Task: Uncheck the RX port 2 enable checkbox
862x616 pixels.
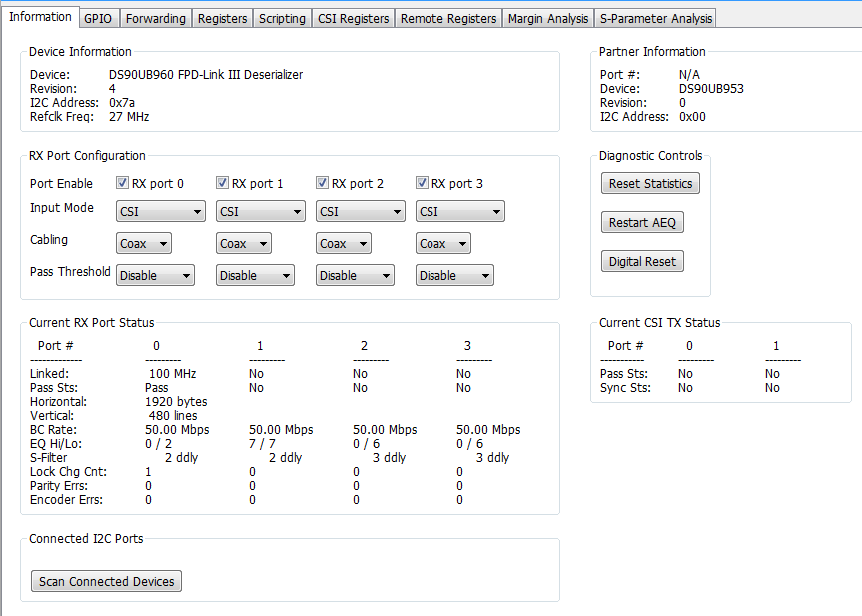Action: pyautogui.click(x=323, y=183)
